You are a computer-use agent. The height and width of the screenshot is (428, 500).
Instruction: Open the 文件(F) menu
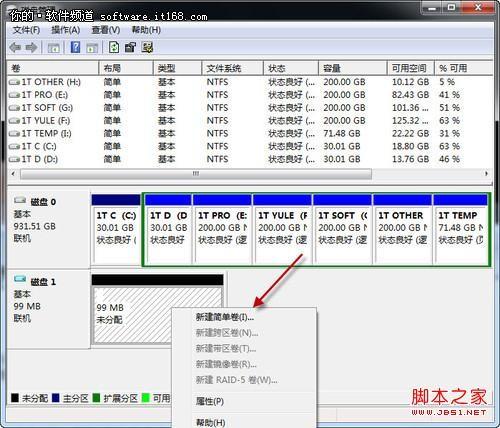(26, 30)
